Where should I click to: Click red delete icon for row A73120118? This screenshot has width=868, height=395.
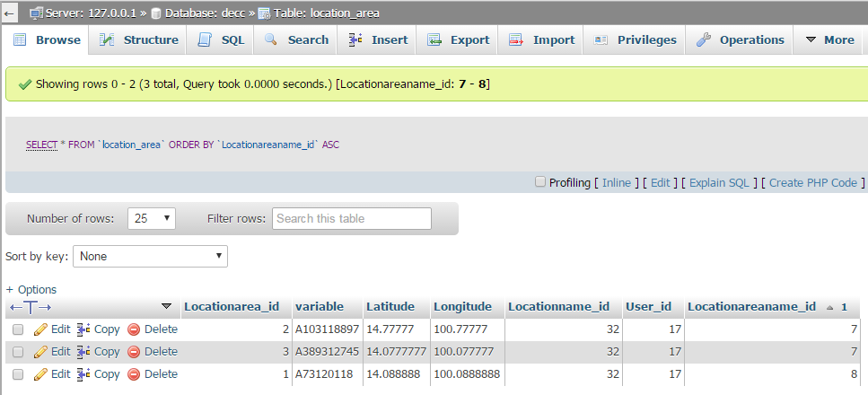134,375
